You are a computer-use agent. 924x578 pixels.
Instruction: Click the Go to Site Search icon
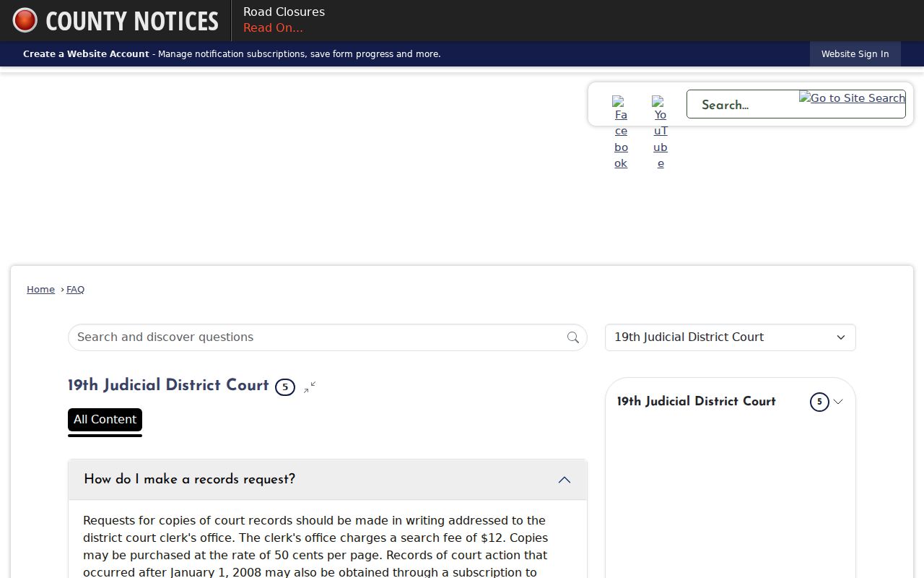[x=852, y=98]
